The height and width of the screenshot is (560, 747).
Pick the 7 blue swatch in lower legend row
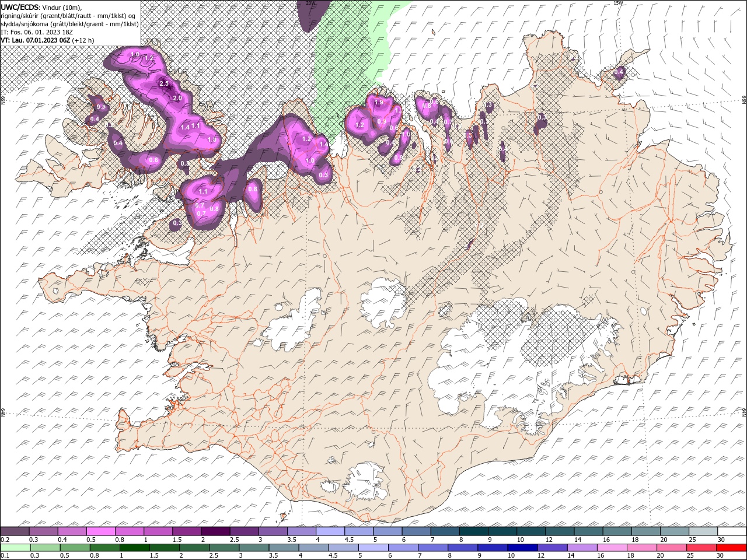click(433, 548)
